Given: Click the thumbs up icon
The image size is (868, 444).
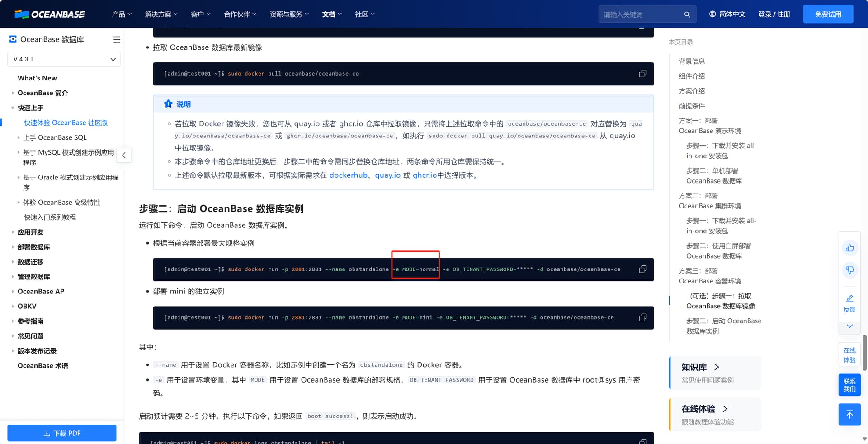Looking at the screenshot, I should 850,248.
